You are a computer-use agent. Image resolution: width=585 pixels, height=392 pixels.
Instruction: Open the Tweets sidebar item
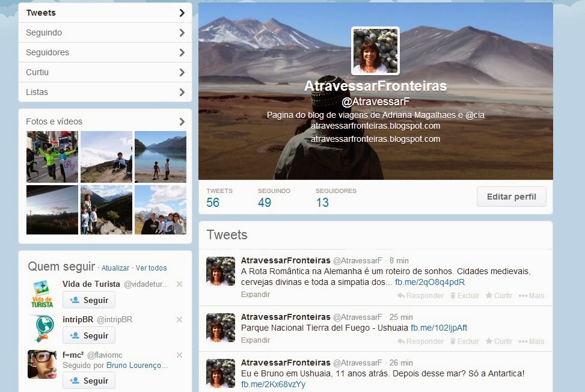(105, 13)
